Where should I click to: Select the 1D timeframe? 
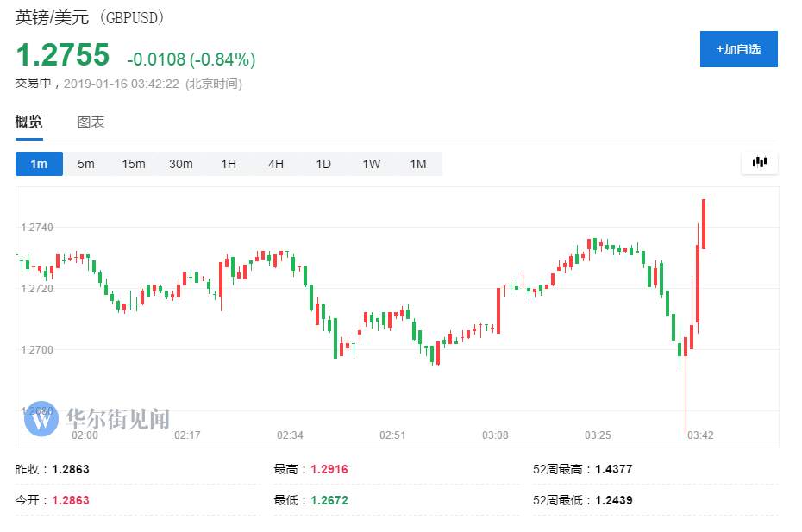tap(323, 164)
